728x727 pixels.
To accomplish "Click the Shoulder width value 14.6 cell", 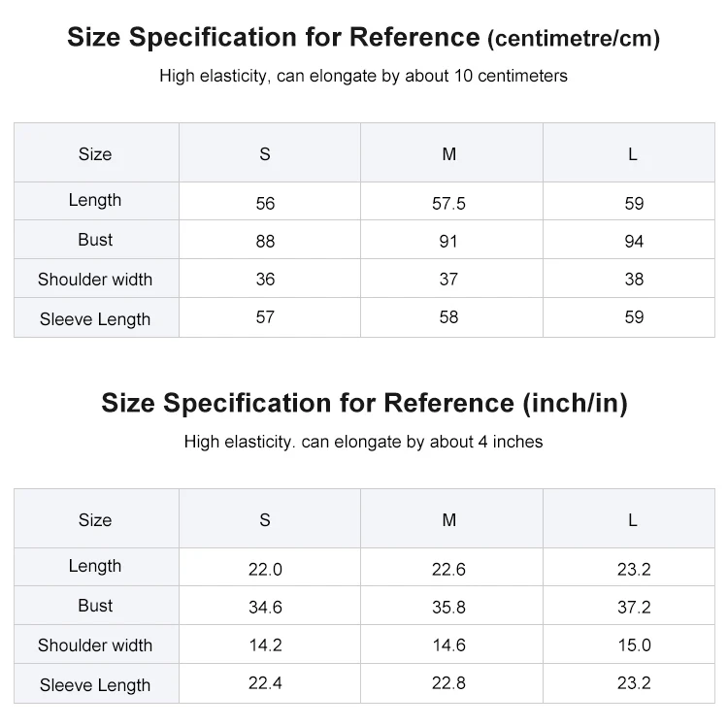I will point(451,644).
